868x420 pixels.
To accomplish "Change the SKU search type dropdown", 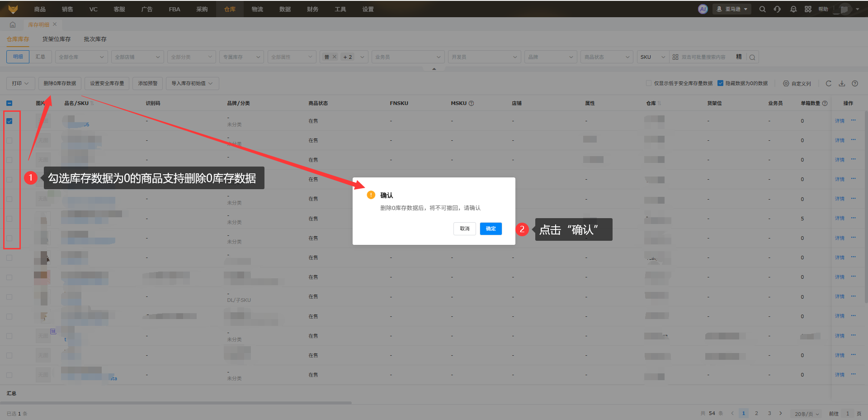I will point(653,57).
